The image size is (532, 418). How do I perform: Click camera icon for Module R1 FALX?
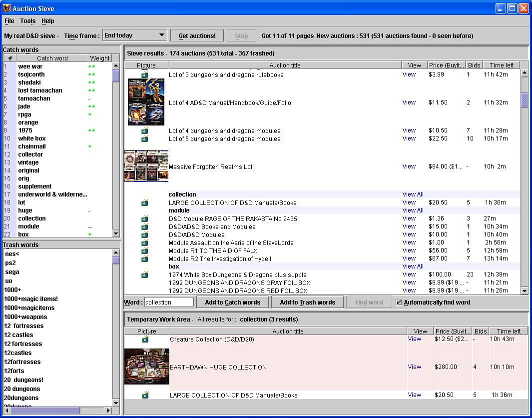coord(144,250)
